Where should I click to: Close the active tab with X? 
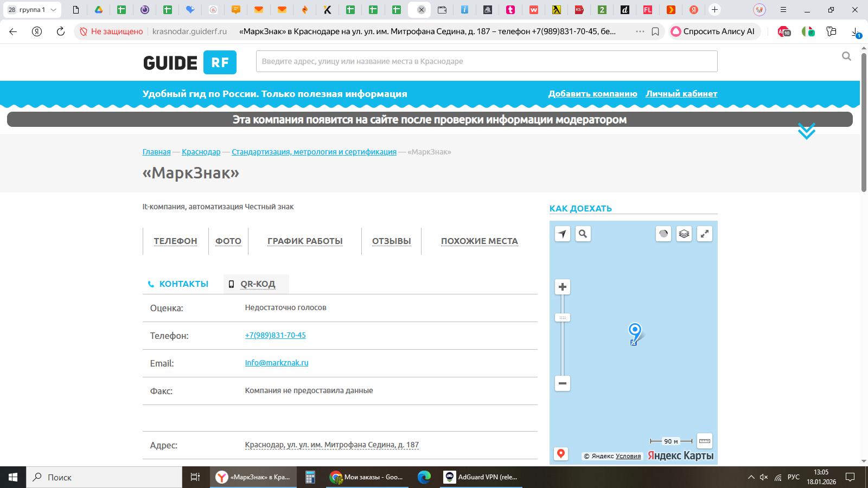[421, 10]
